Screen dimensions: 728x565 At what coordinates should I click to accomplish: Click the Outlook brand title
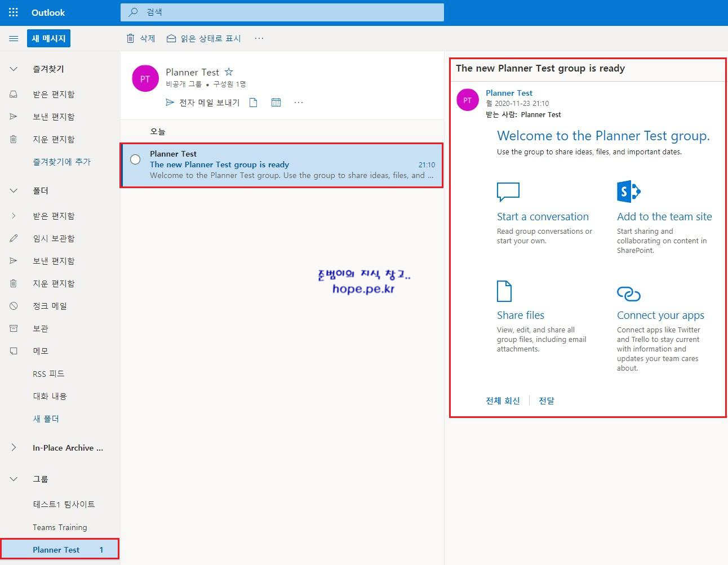[48, 12]
